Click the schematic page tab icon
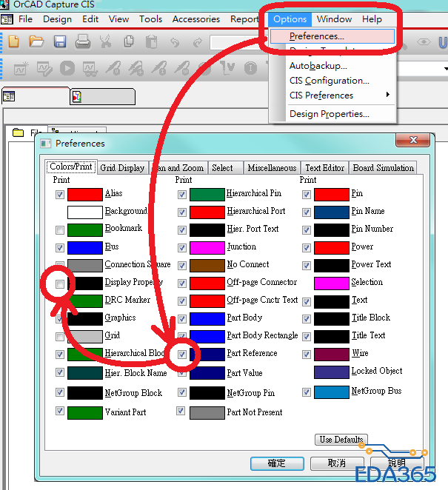Image resolution: width=448 pixels, height=490 pixels. (77, 96)
